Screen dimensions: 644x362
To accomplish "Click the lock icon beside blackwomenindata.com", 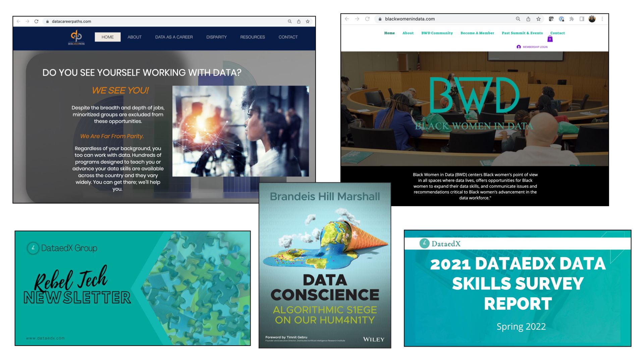I will [380, 19].
